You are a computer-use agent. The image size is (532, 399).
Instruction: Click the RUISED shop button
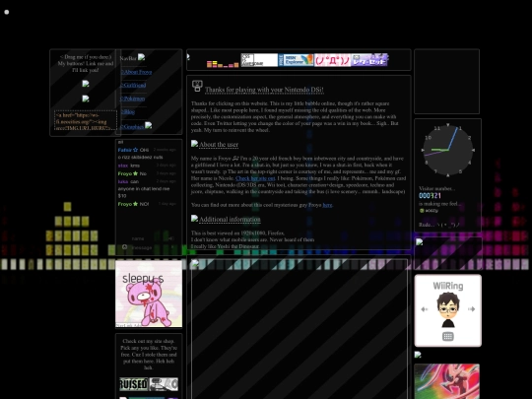[x=134, y=384]
